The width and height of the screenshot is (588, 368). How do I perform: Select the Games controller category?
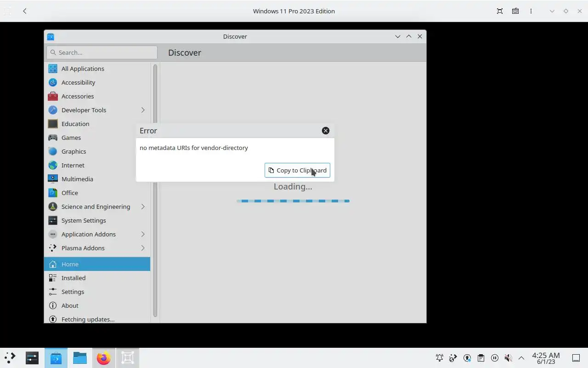97,138
